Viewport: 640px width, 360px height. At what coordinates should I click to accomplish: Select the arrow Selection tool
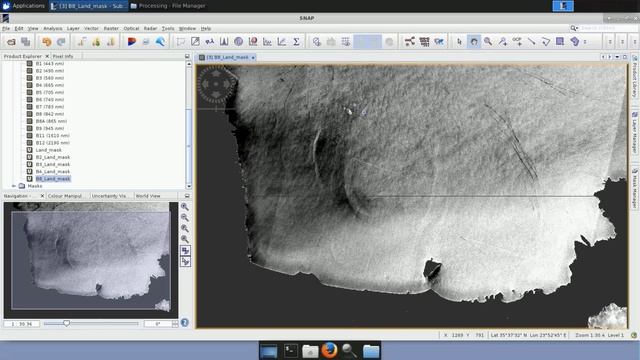click(x=460, y=42)
